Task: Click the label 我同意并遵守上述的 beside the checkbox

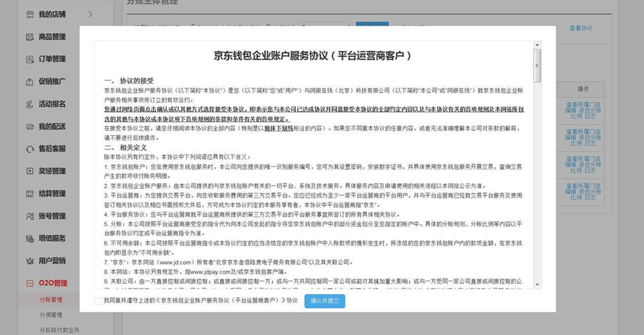Action: coord(129,301)
